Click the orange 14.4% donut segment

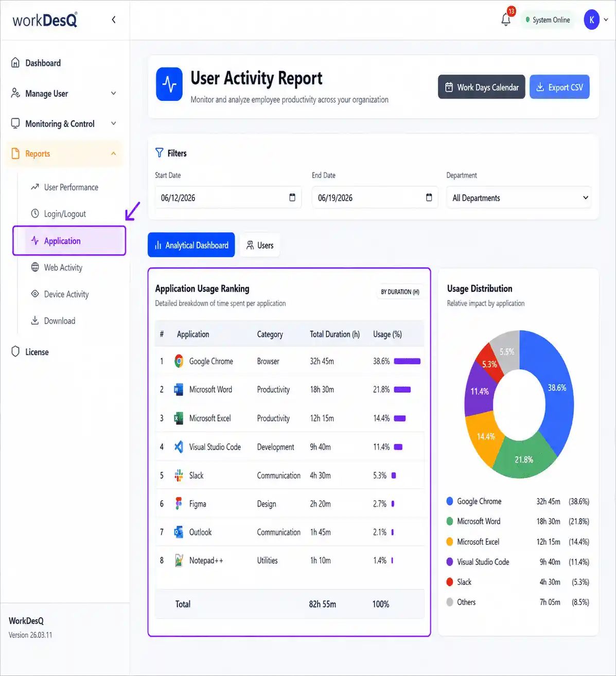coord(485,436)
